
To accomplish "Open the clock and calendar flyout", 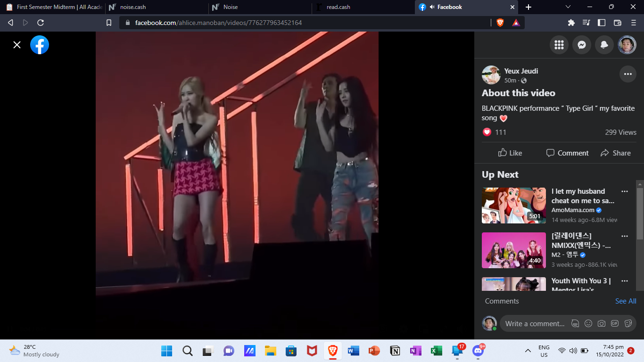I will point(609,351).
